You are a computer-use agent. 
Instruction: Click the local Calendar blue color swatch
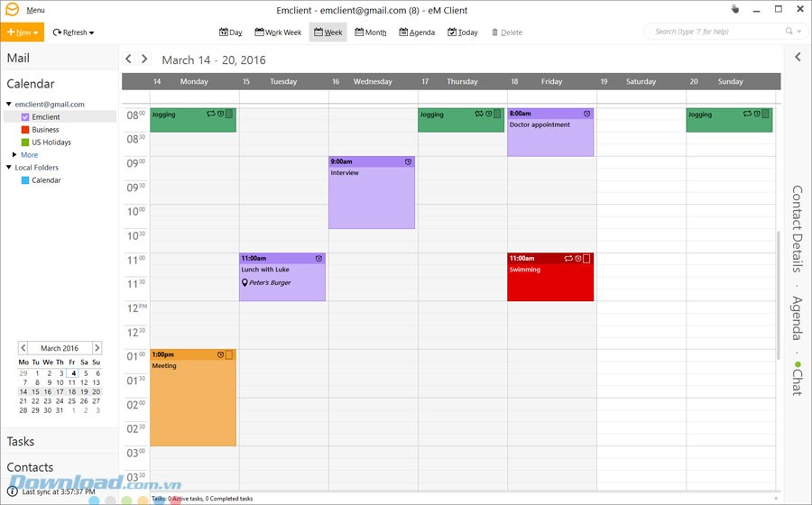pos(25,180)
